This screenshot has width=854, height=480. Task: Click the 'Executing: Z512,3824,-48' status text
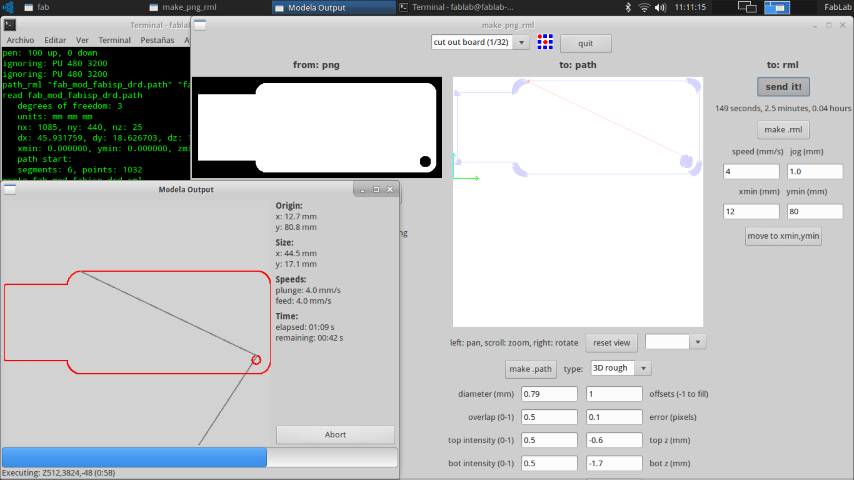[59, 473]
